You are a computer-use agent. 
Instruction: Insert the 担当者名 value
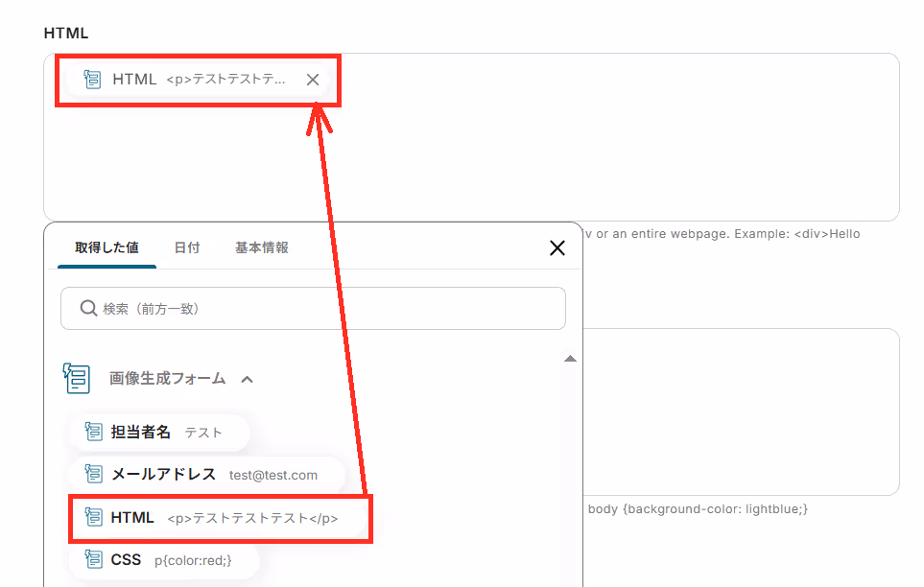click(x=159, y=433)
